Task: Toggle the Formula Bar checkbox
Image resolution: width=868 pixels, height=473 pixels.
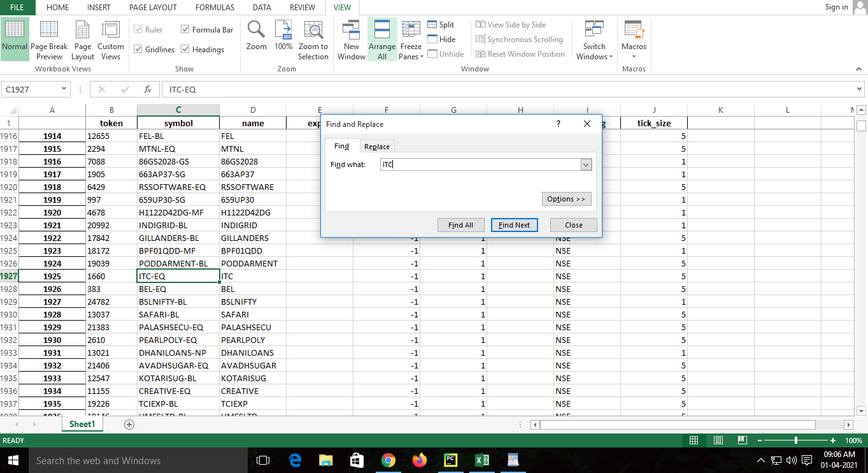Action: [185, 29]
